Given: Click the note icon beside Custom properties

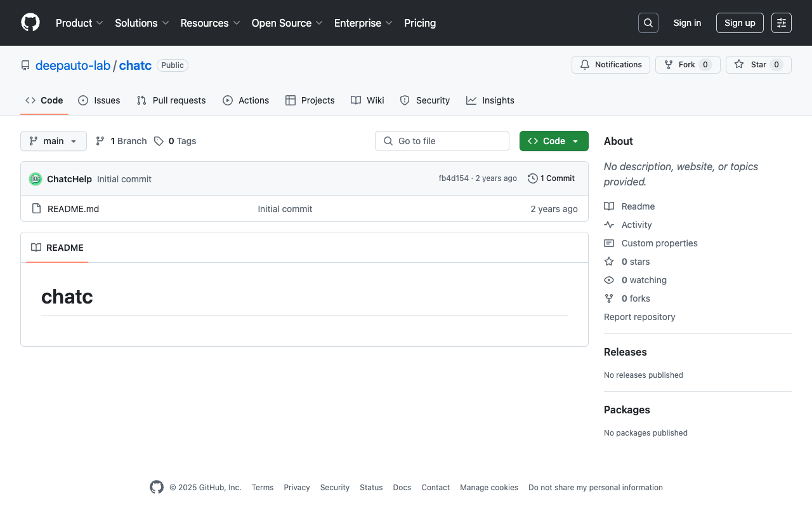Looking at the screenshot, I should 609,243.
